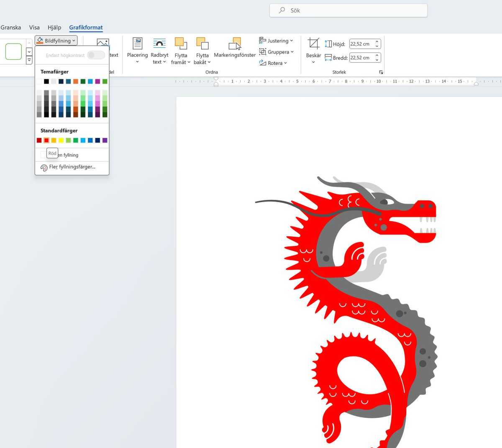Click the Flytta bakåt icon
This screenshot has height=448, width=502.
tap(202, 43)
